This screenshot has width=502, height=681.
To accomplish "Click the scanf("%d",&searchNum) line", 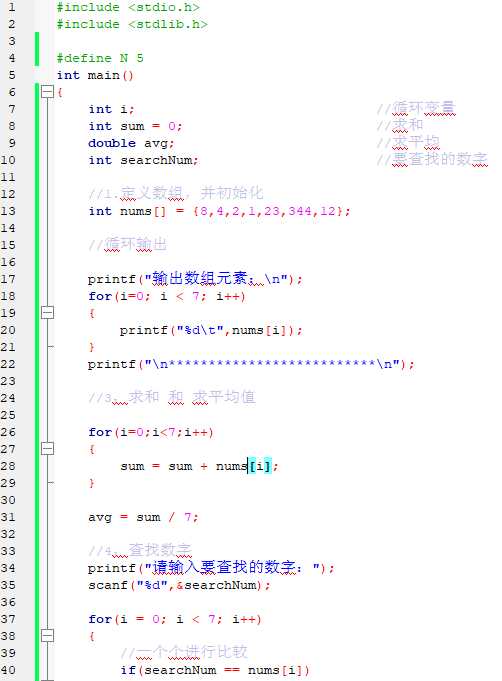I will click(x=179, y=585).
